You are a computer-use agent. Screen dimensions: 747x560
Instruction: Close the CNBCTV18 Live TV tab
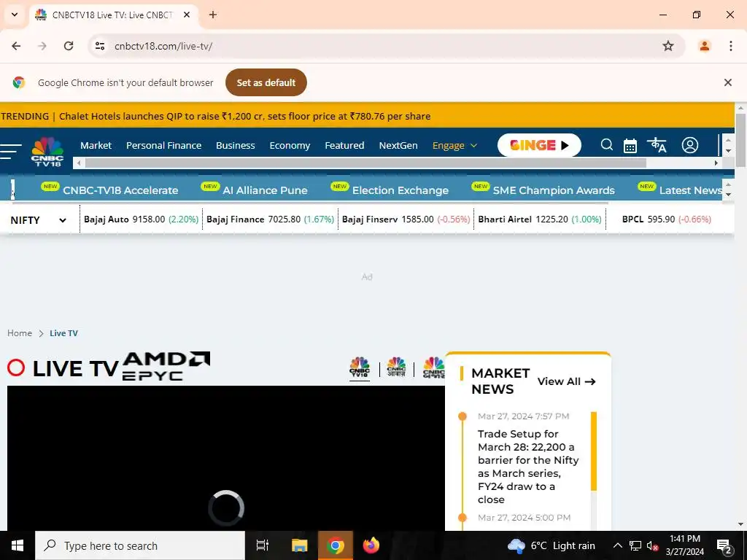[187, 15]
